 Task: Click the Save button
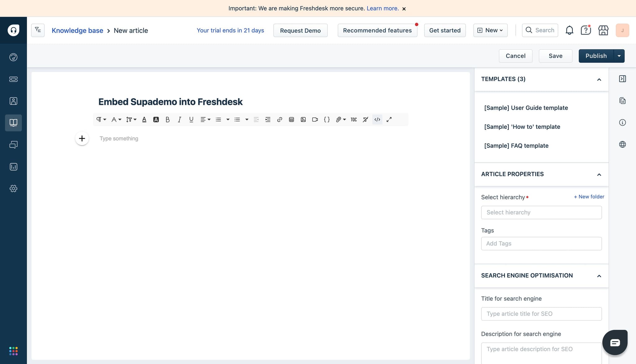coord(555,56)
